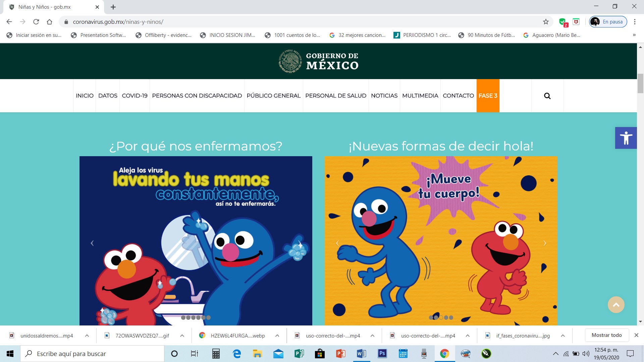644x362 pixels.
Task: Reload the current page
Action: coord(36,22)
